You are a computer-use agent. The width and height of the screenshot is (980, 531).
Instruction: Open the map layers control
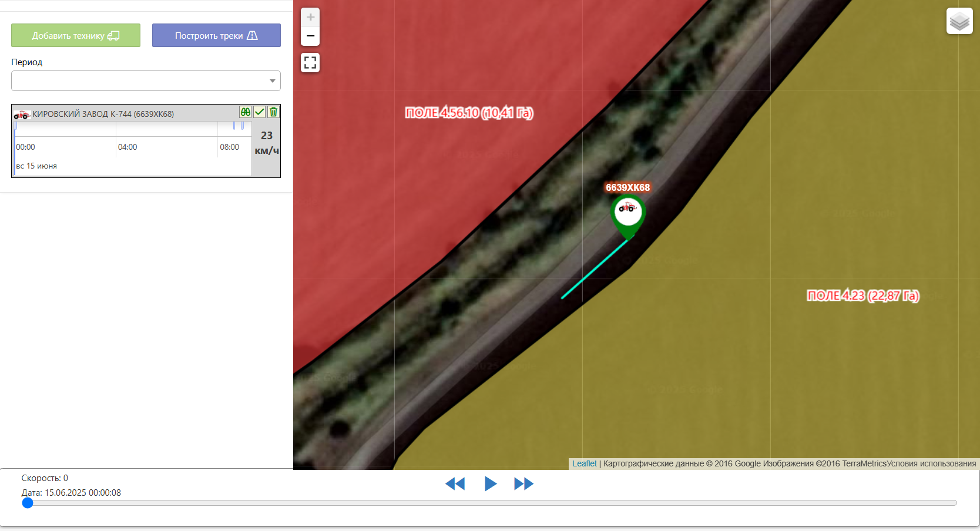pyautogui.click(x=959, y=21)
